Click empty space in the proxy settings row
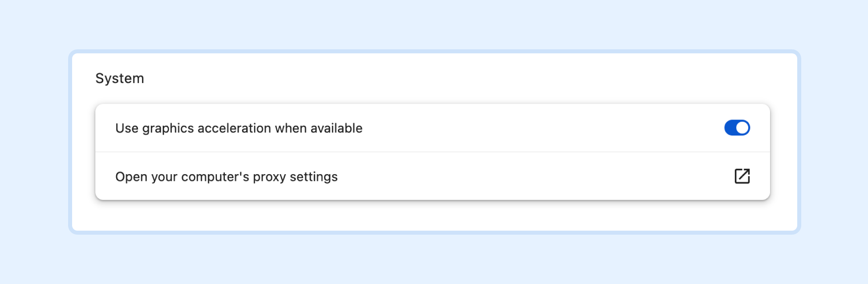Screen dimensions: 868x284 [534, 176]
